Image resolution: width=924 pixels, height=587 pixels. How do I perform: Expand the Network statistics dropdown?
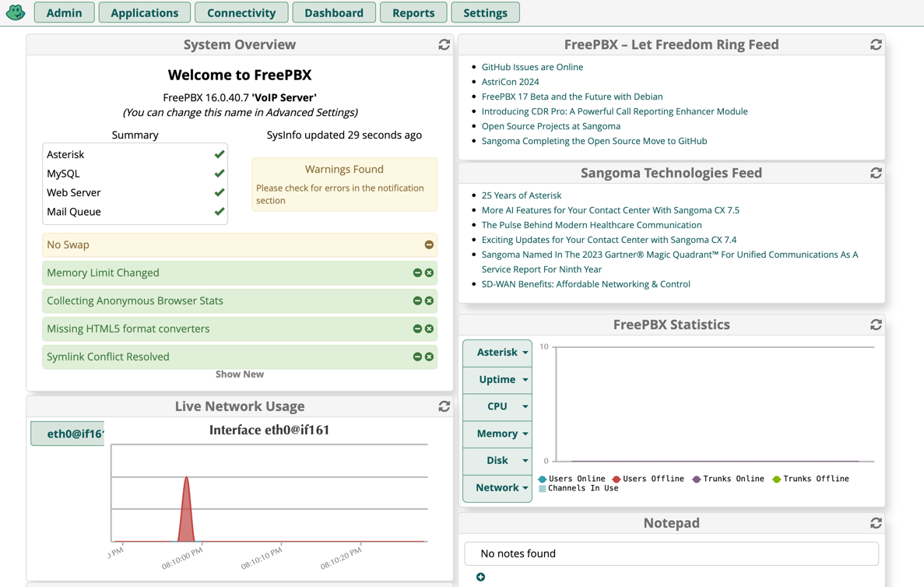coord(497,488)
